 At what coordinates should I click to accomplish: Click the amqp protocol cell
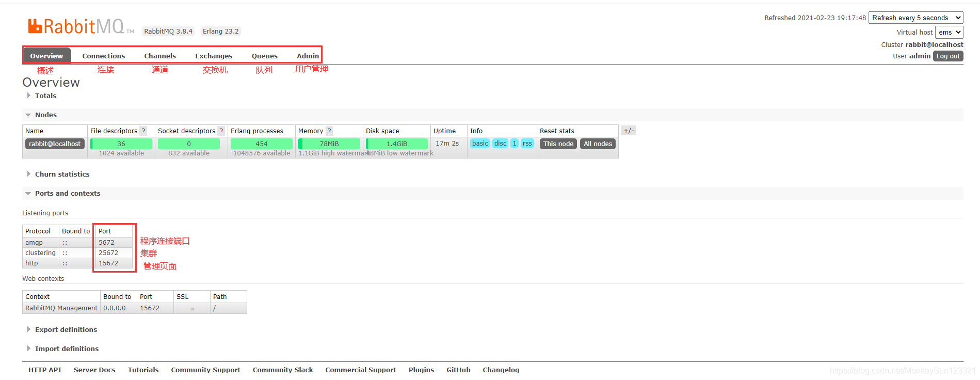(x=41, y=242)
